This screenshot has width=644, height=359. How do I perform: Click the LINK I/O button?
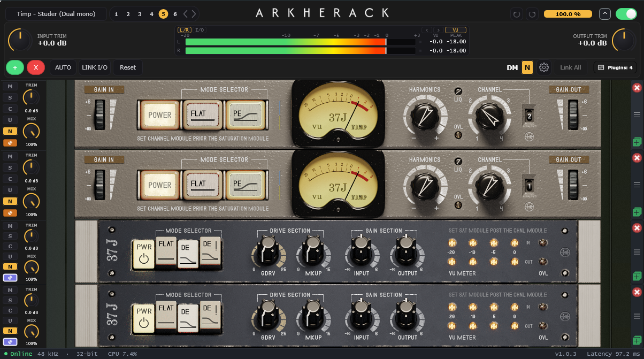tap(95, 67)
